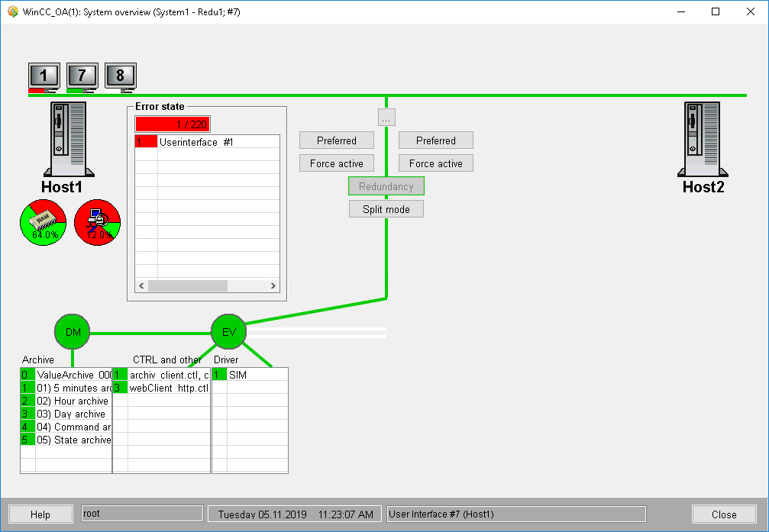The image size is (769, 532).
Task: Select user interface monitor 7 icon
Action: click(x=82, y=77)
